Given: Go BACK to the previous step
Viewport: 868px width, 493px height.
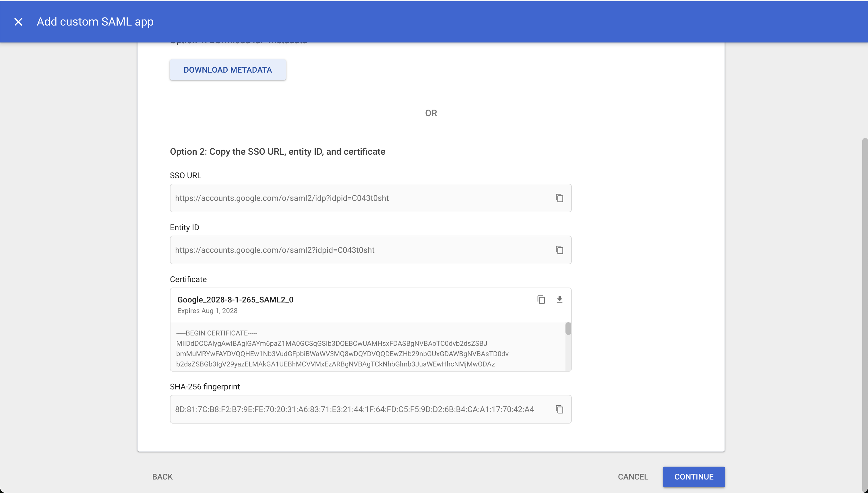Looking at the screenshot, I should tap(162, 476).
